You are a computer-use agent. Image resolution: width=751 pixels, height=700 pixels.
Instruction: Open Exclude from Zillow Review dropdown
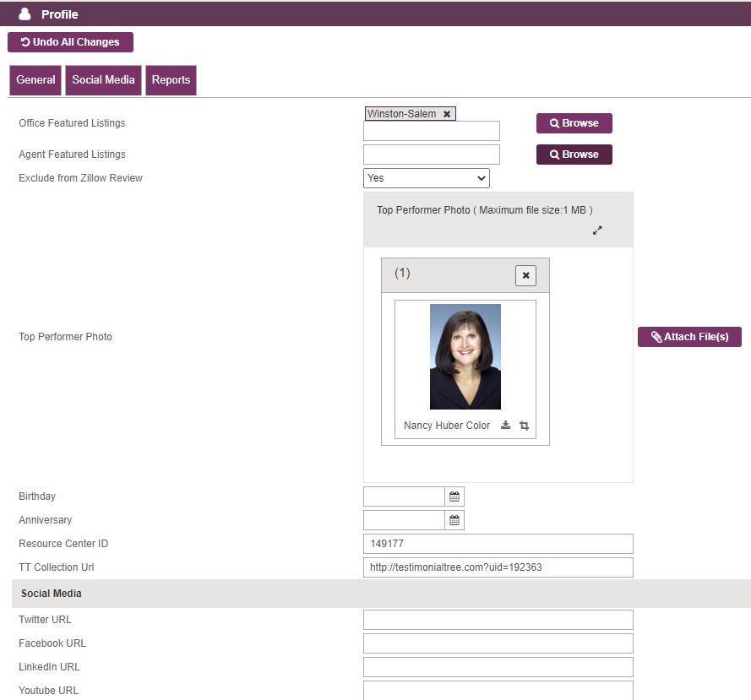click(427, 178)
